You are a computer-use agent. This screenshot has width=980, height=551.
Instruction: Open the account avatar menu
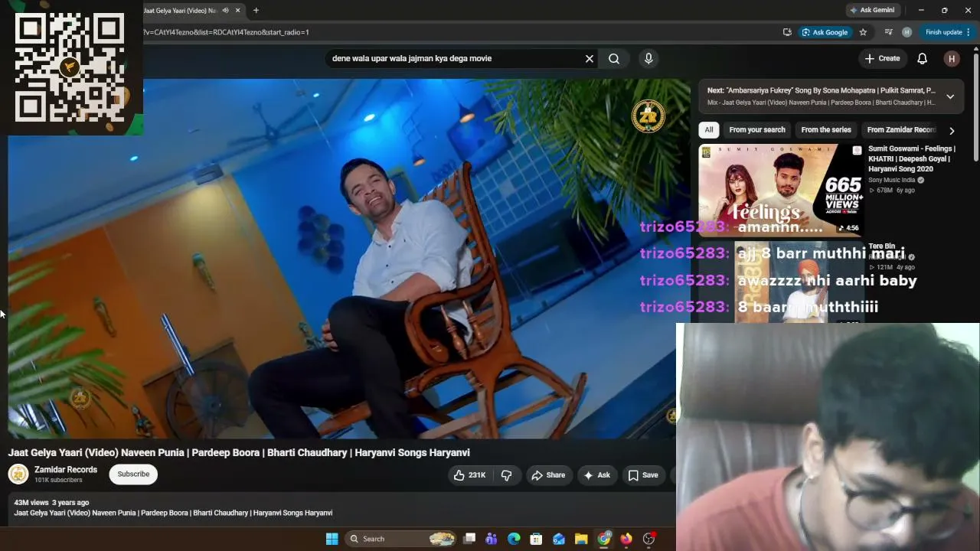pyautogui.click(x=952, y=58)
